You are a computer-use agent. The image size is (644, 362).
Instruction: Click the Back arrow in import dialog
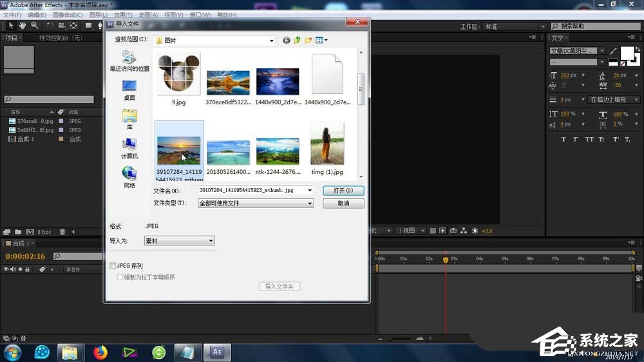click(287, 40)
